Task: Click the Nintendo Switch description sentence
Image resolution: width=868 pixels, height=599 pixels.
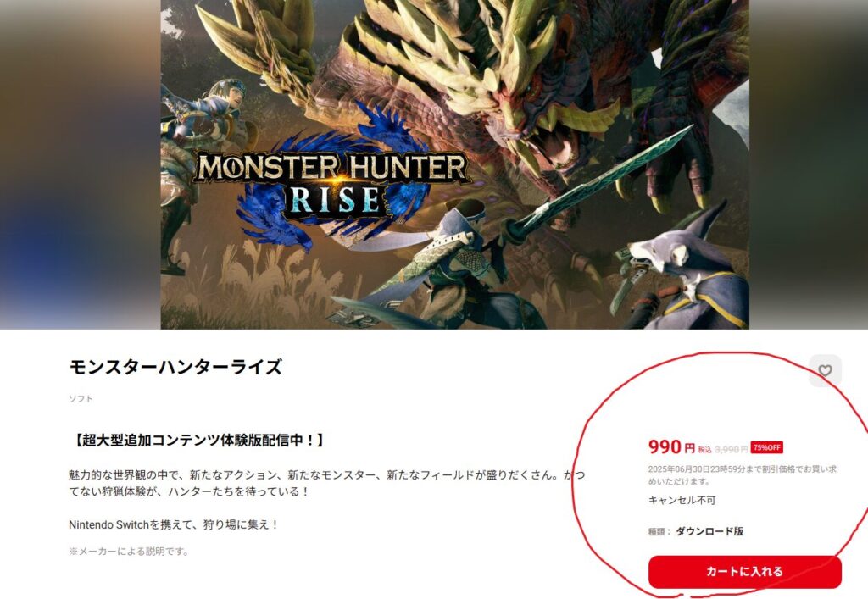Action: [x=173, y=525]
